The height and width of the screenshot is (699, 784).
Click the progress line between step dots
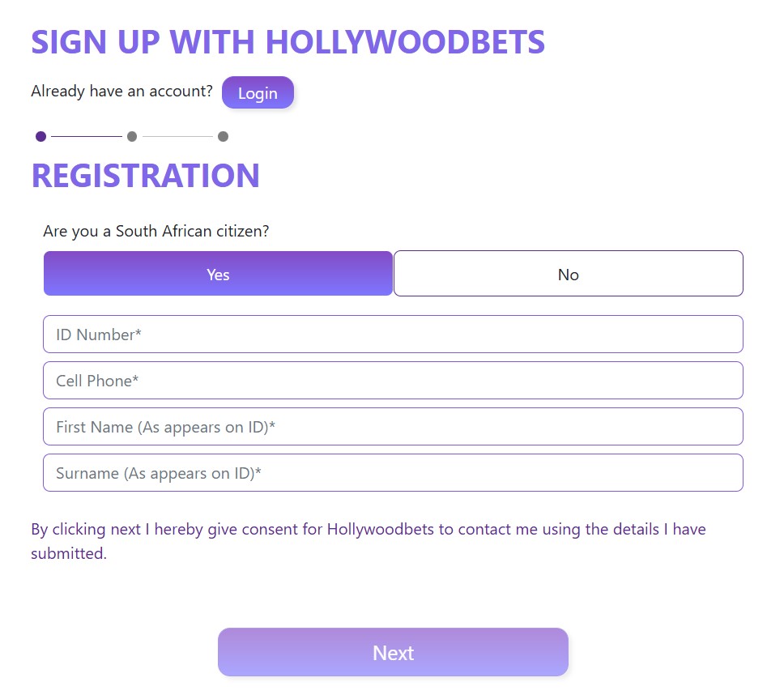click(x=86, y=136)
